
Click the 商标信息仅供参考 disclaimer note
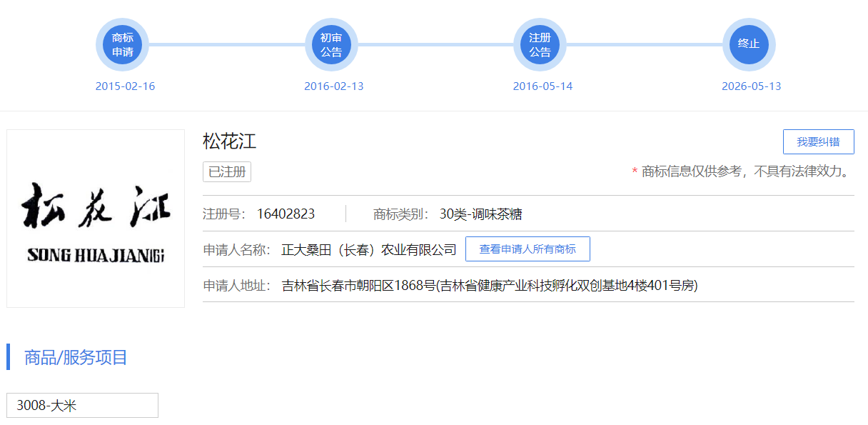[742, 171]
